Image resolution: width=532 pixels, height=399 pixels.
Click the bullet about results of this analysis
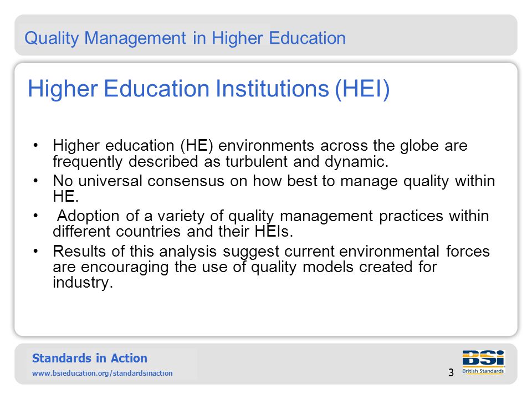[x=271, y=267]
